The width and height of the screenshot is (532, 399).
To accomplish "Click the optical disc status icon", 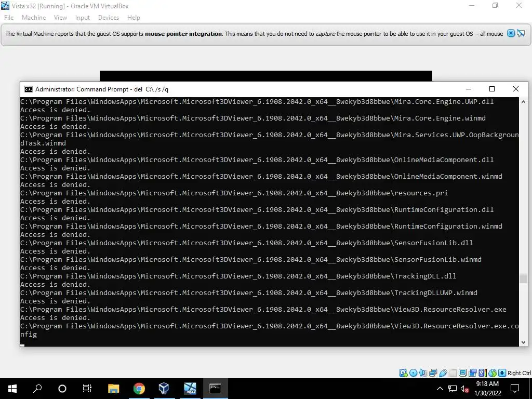I will coord(413,373).
